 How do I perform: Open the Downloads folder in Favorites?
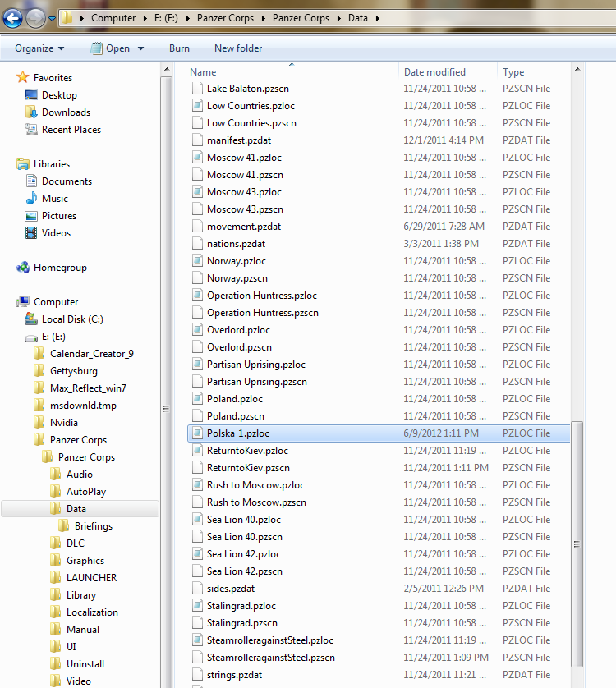(x=66, y=112)
